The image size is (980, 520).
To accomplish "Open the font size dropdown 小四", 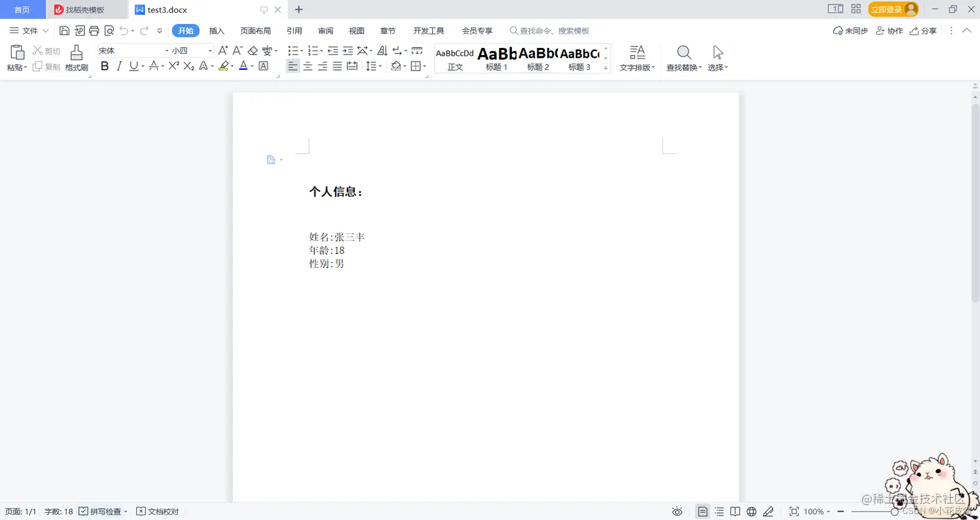I will point(210,51).
